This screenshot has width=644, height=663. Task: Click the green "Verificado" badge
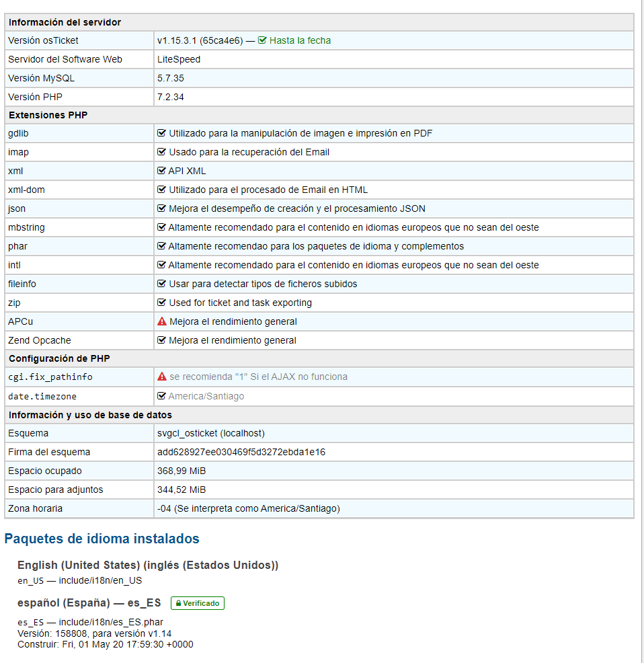198,603
